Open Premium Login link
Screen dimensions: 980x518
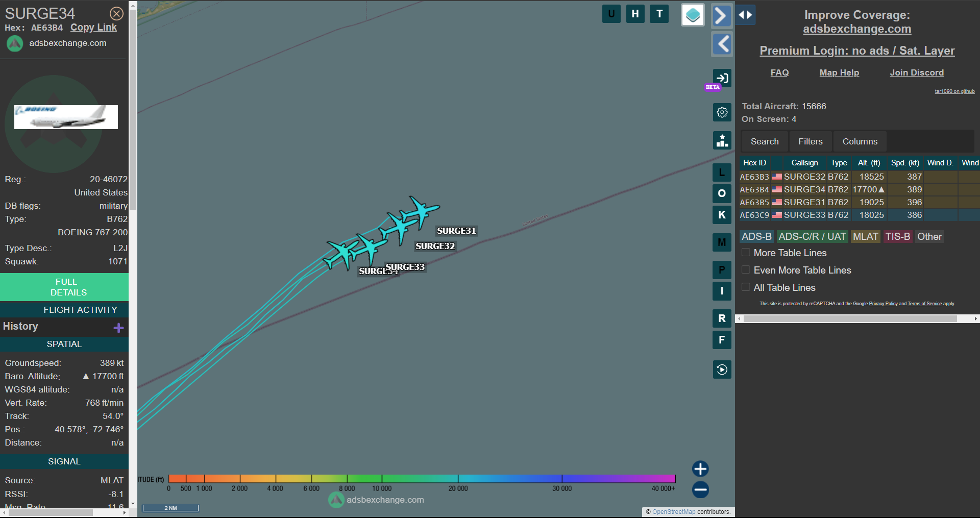click(857, 51)
